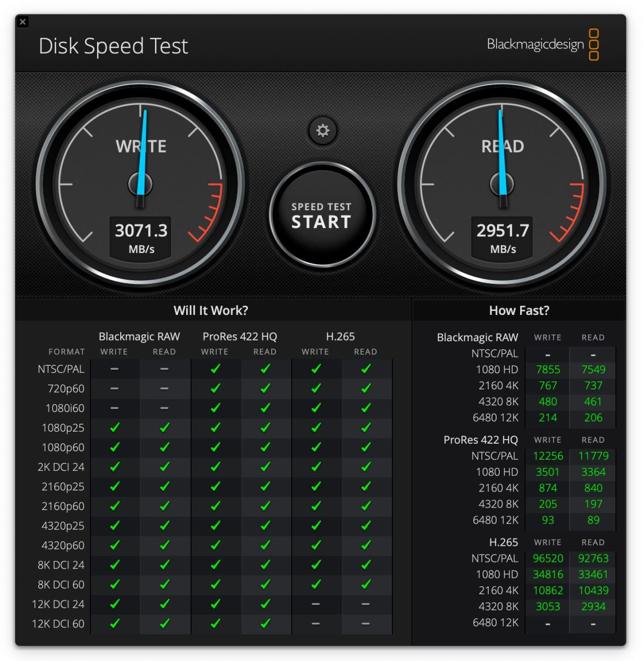644x661 pixels.
Task: Click the Blackmagic RAW 2160 4K write value 767
Action: point(548,386)
